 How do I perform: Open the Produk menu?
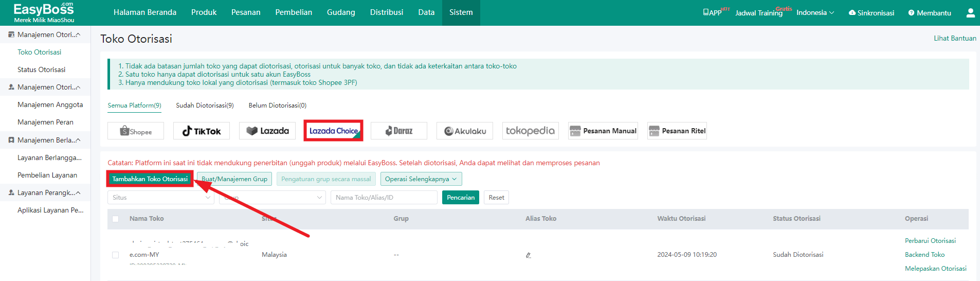click(x=204, y=12)
